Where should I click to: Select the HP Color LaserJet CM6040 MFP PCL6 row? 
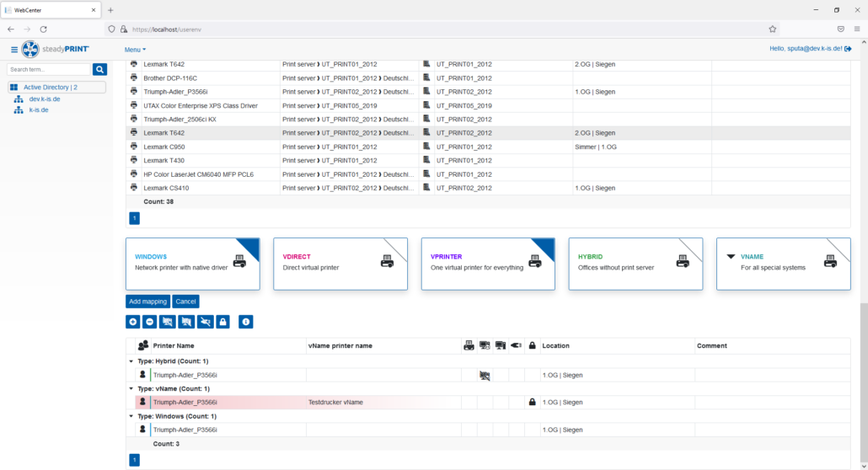point(488,174)
